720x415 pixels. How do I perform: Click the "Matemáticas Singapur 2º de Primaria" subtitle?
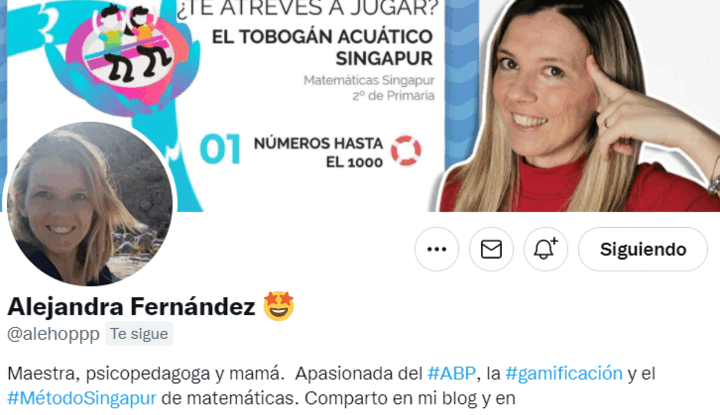(369, 88)
